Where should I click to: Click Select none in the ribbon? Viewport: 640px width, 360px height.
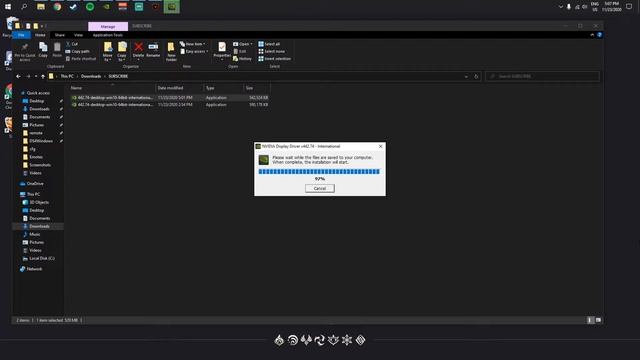click(x=271, y=51)
